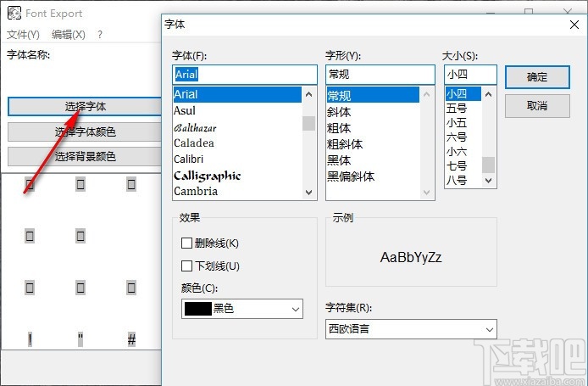588x386 pixels.
Task: Click size list scroll down arrow
Action: pyautogui.click(x=488, y=180)
